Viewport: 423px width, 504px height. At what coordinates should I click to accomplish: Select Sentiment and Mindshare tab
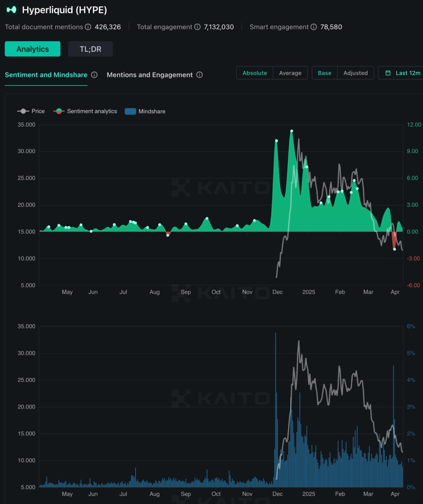click(x=46, y=75)
